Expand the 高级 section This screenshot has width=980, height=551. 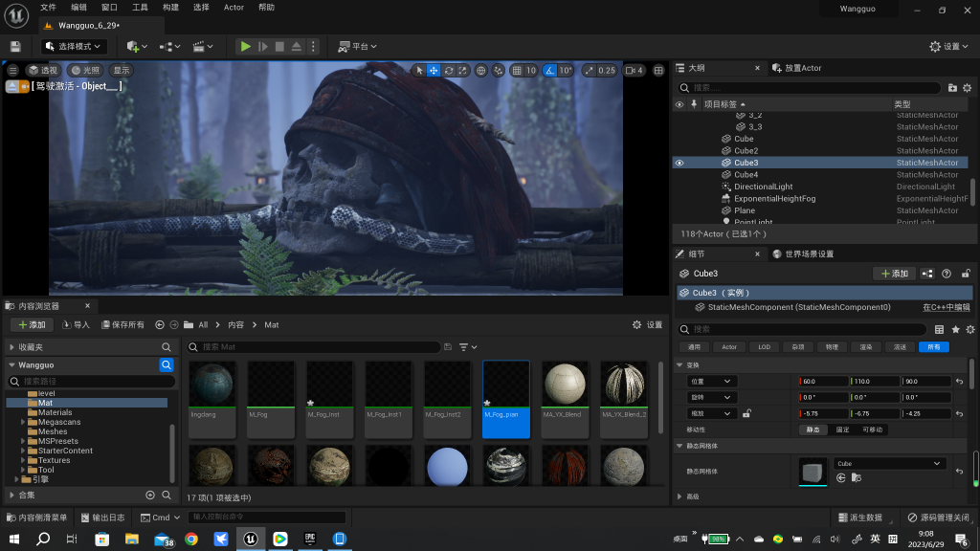[x=679, y=496]
